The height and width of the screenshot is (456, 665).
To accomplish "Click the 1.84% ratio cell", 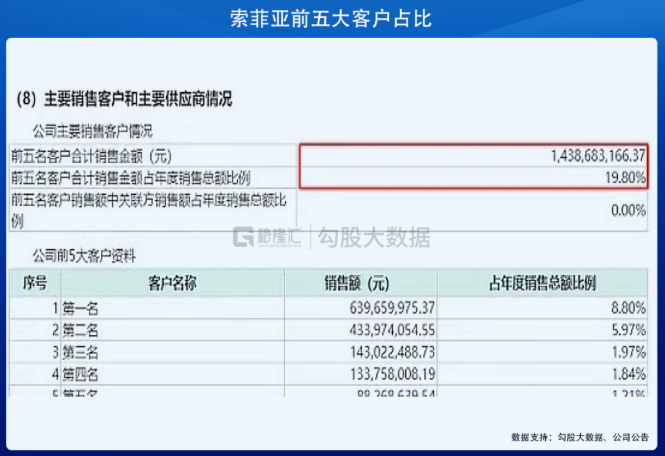I will coord(629,374).
